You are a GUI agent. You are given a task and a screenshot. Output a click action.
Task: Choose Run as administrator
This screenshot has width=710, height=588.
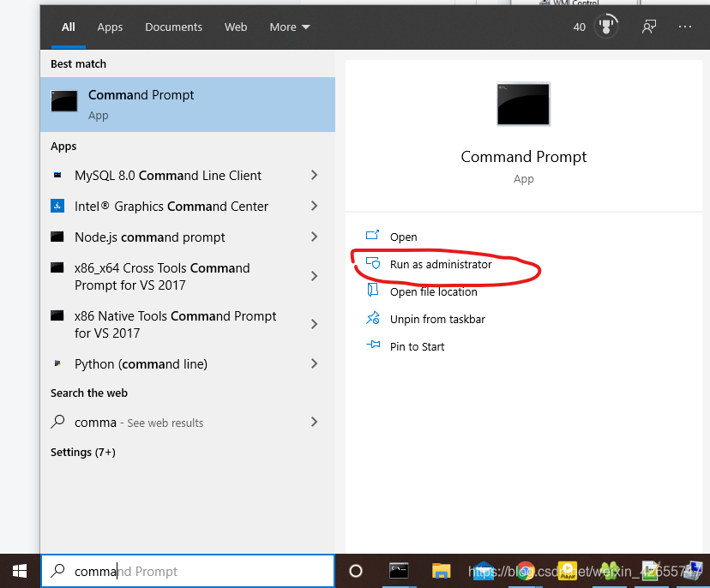click(x=441, y=264)
